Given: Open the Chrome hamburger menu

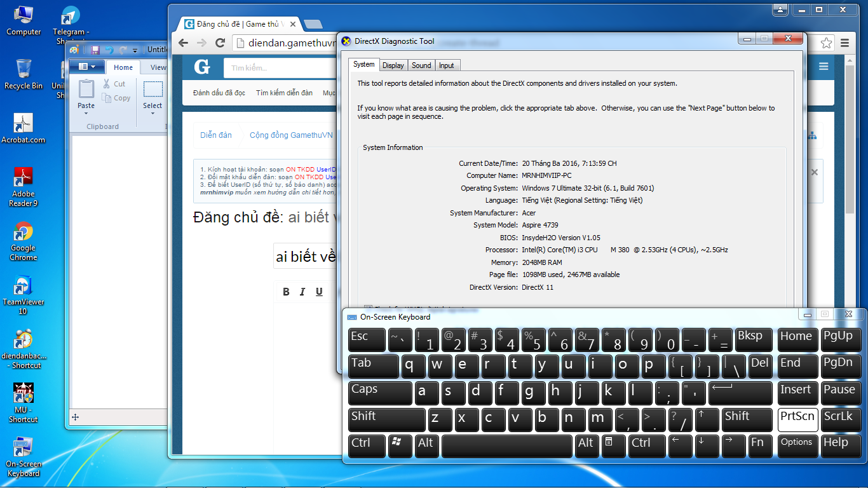Looking at the screenshot, I should [844, 43].
